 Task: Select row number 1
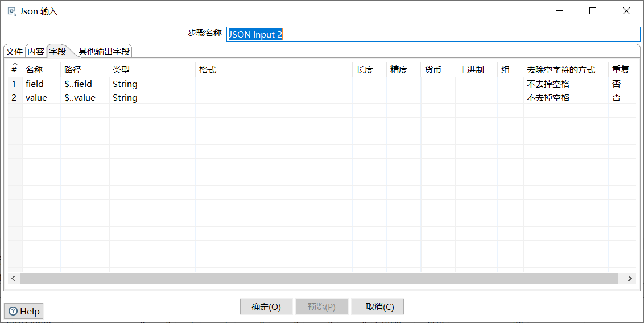[15, 84]
